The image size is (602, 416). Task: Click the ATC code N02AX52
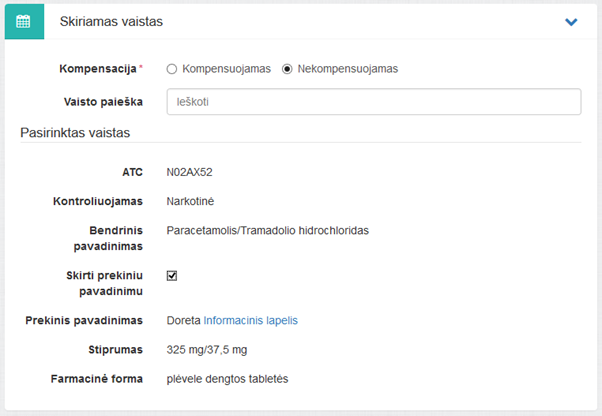(x=190, y=172)
